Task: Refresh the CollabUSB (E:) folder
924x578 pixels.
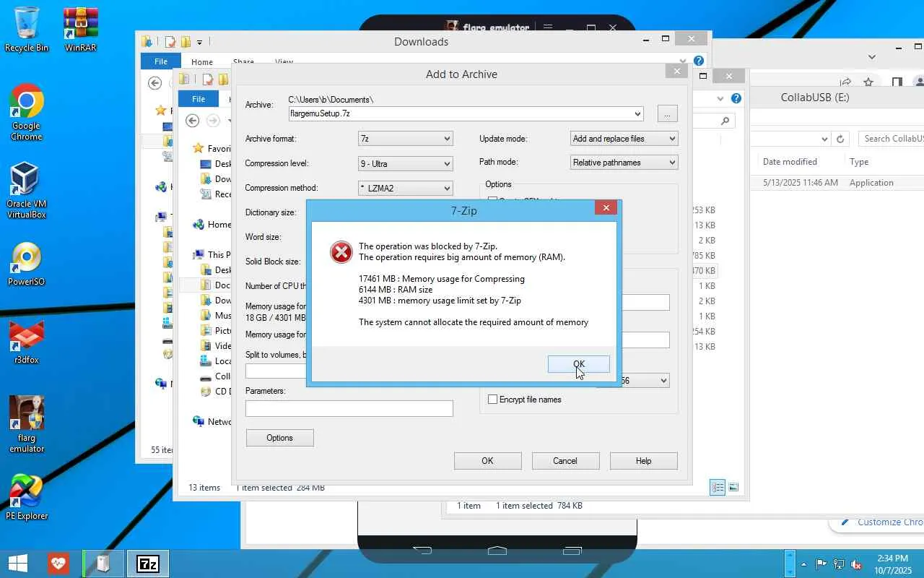Action: [x=840, y=139]
